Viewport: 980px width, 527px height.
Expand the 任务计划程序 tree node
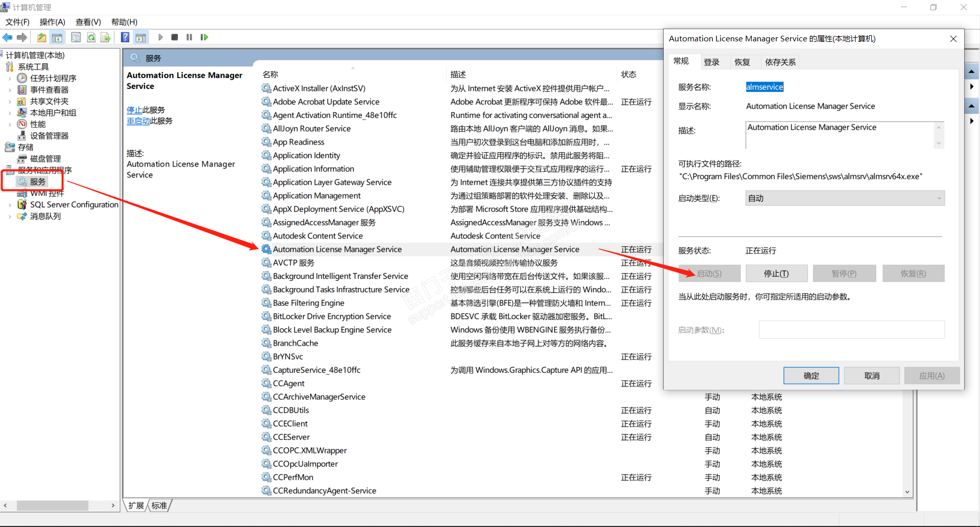(10, 79)
